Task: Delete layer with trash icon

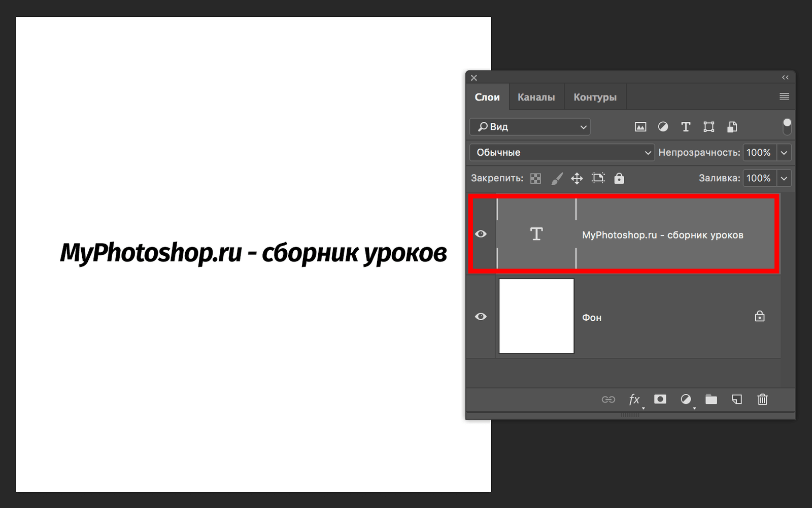Action: [x=762, y=399]
